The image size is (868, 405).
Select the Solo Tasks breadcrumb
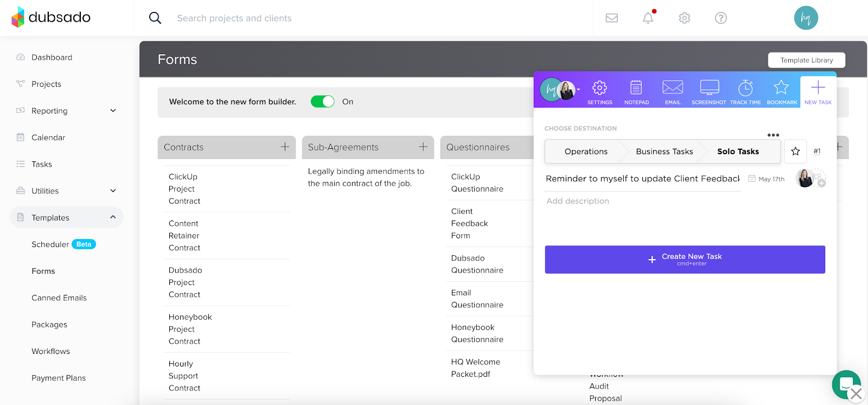[x=738, y=151]
